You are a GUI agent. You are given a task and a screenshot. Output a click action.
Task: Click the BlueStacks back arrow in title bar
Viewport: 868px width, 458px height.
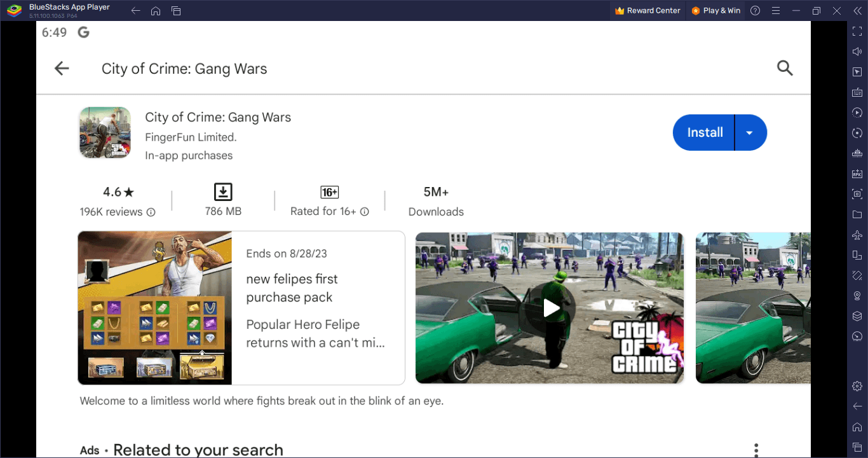(x=135, y=11)
